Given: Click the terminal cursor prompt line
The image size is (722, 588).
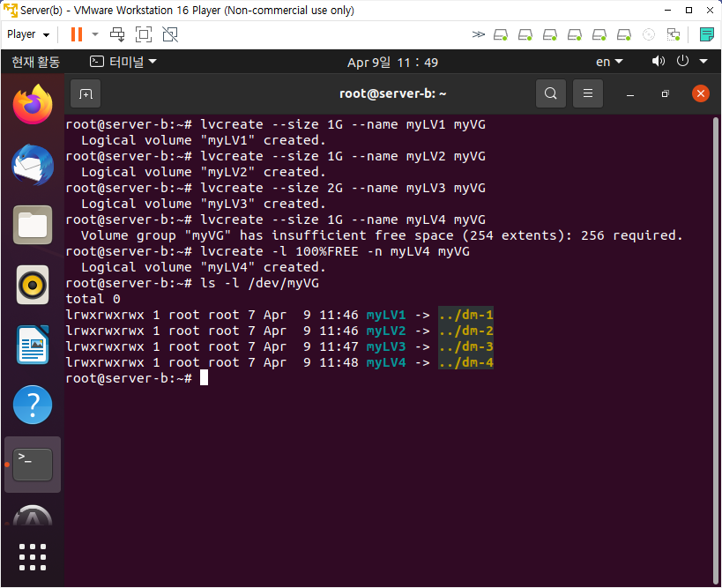Looking at the screenshot, I should point(137,378).
